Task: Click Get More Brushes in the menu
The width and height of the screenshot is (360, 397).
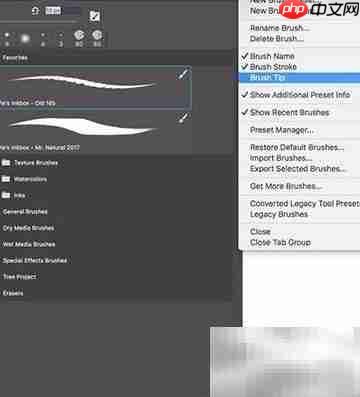Action: 286,186
